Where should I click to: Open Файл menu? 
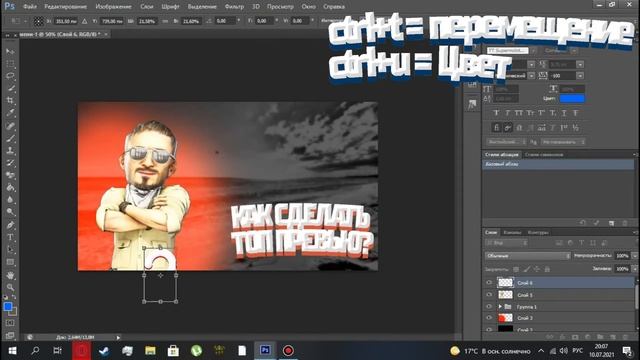point(30,7)
